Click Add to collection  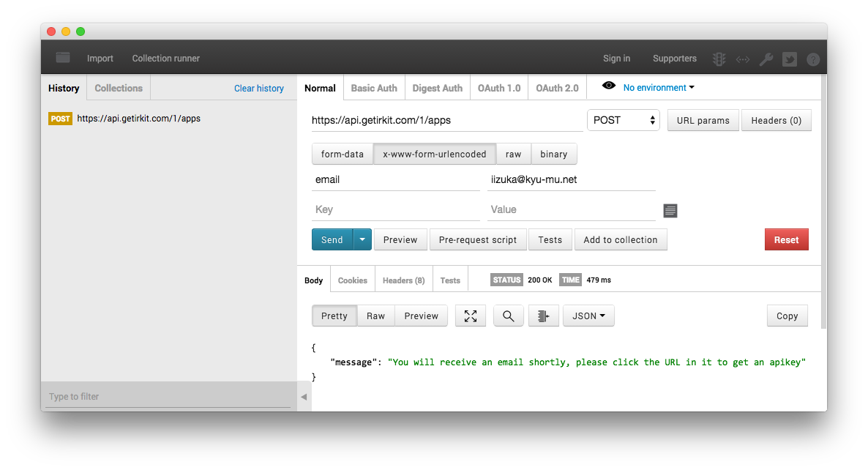[x=621, y=239]
